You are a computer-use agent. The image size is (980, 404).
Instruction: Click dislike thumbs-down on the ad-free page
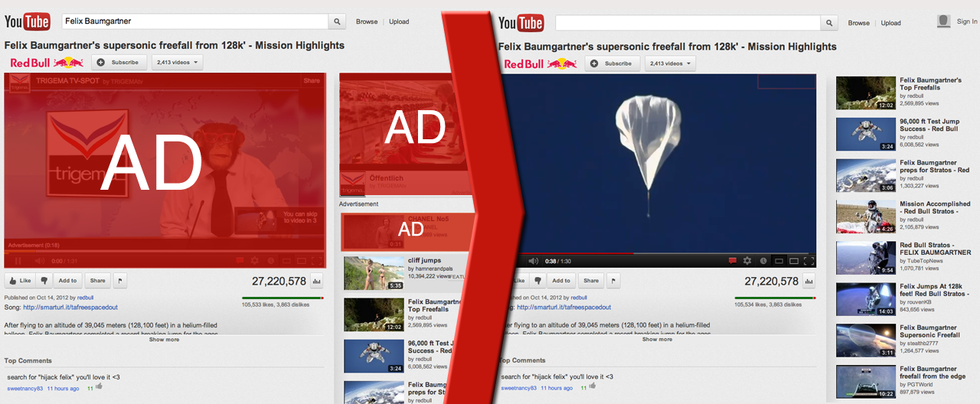[537, 281]
